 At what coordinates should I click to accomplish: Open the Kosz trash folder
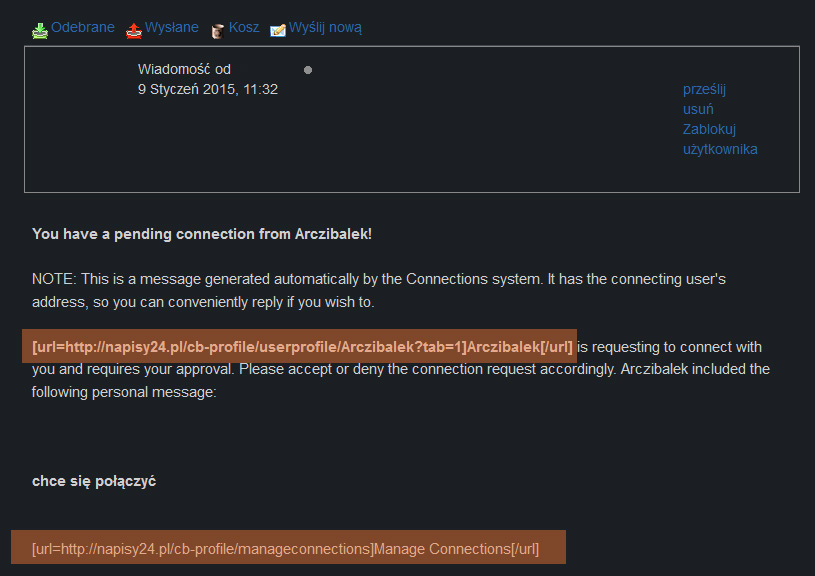click(244, 27)
